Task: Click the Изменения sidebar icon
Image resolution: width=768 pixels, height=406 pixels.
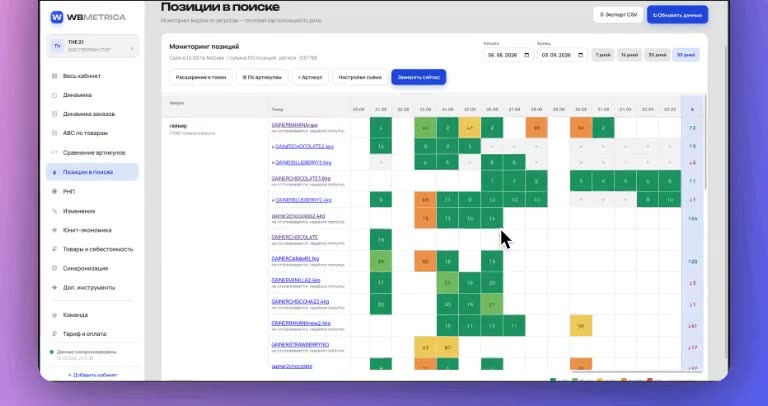Action: [x=54, y=211]
